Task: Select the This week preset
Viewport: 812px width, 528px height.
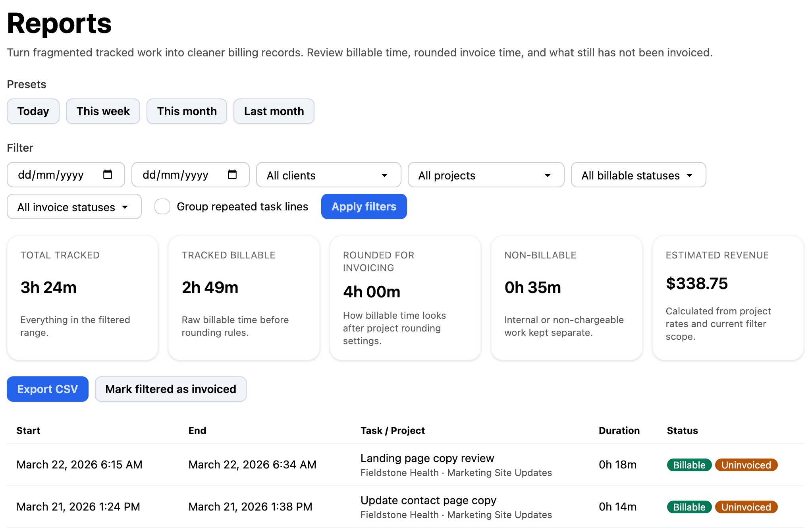Action: [103, 111]
